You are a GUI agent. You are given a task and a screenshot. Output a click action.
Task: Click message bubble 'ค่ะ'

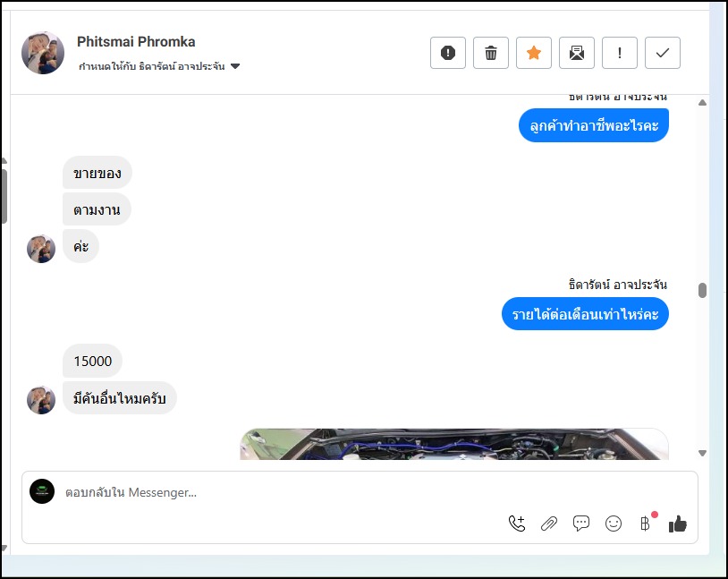(x=80, y=246)
